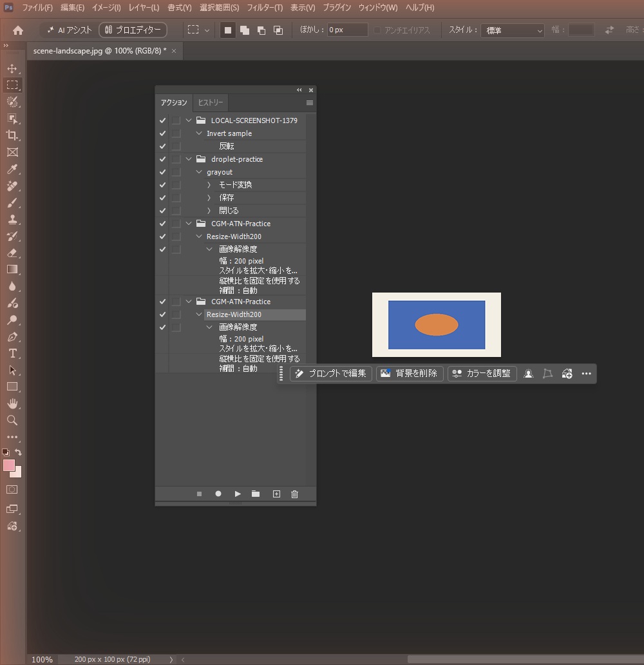
Task: Select the Blur tool
Action: point(12,286)
